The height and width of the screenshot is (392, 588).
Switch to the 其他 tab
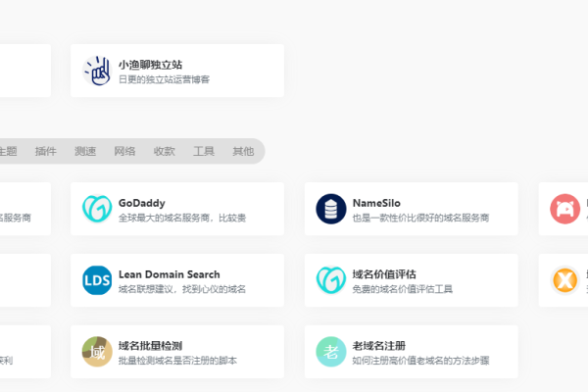point(243,151)
